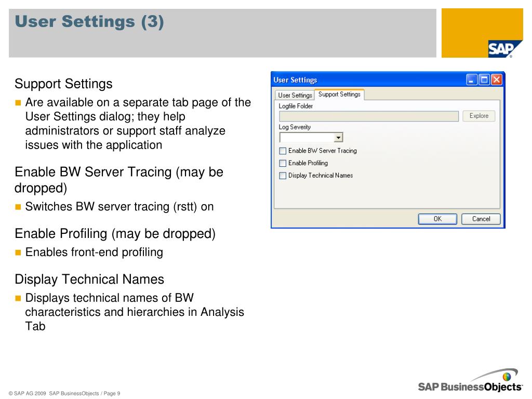This screenshot has width=532, height=399.
Task: Click the Explore button
Action: 478,116
